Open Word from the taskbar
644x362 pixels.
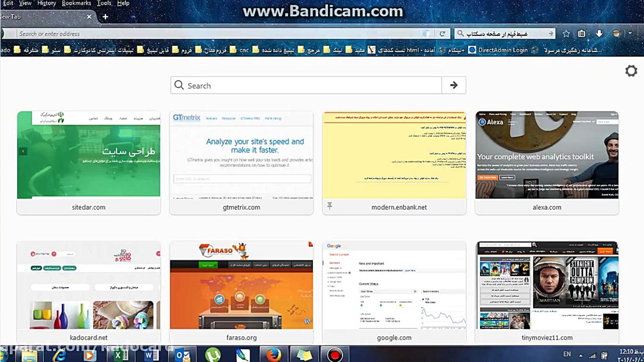pos(151,355)
